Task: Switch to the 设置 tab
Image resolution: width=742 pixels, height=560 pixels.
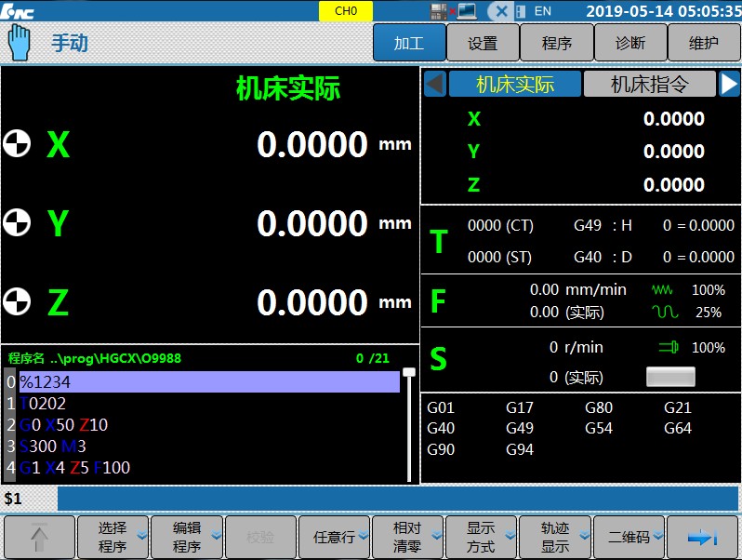Action: pyautogui.click(x=483, y=43)
